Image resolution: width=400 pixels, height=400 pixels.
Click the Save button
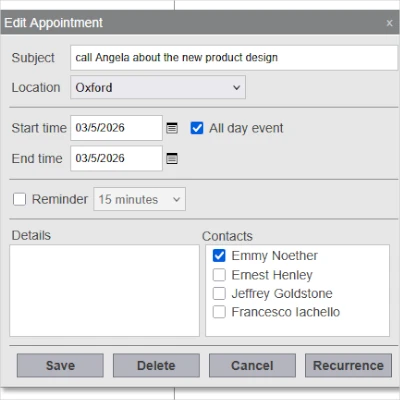click(x=60, y=366)
